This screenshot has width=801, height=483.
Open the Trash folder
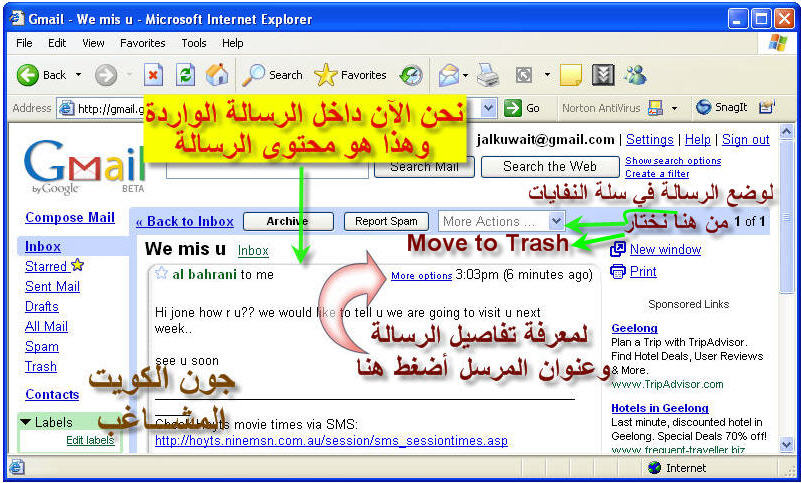click(x=41, y=366)
